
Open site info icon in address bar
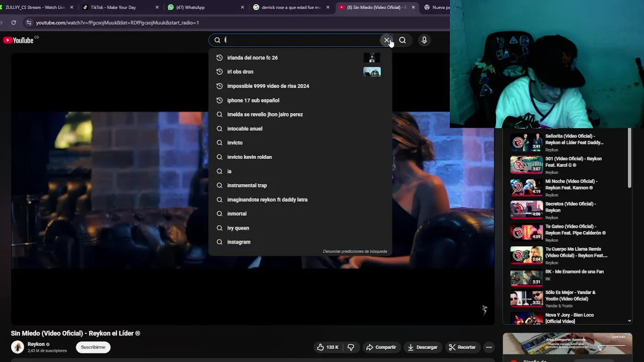pos(29,23)
